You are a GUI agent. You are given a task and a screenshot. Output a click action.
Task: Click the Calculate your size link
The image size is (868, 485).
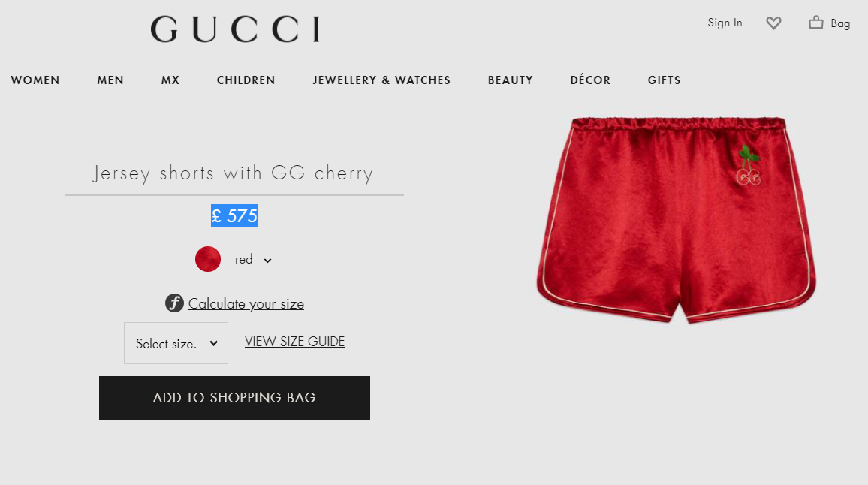pos(246,303)
